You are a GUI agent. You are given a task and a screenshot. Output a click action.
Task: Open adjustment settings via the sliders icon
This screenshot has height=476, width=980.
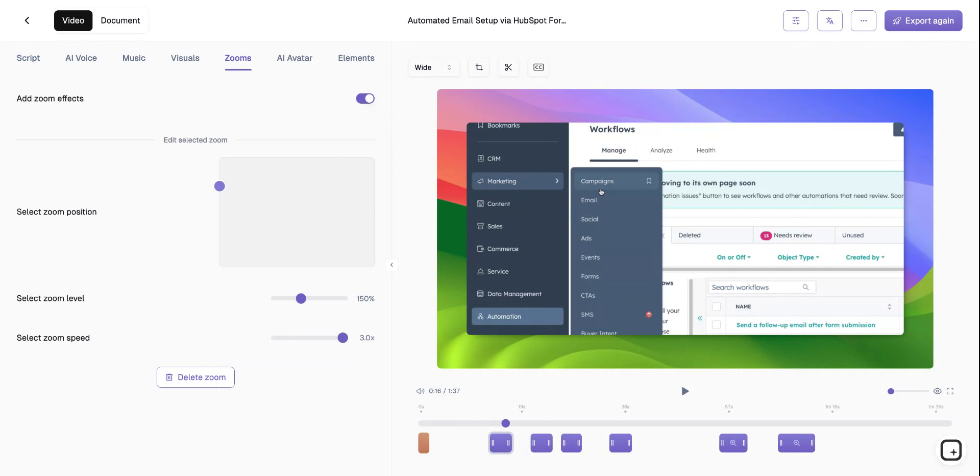tap(795, 20)
